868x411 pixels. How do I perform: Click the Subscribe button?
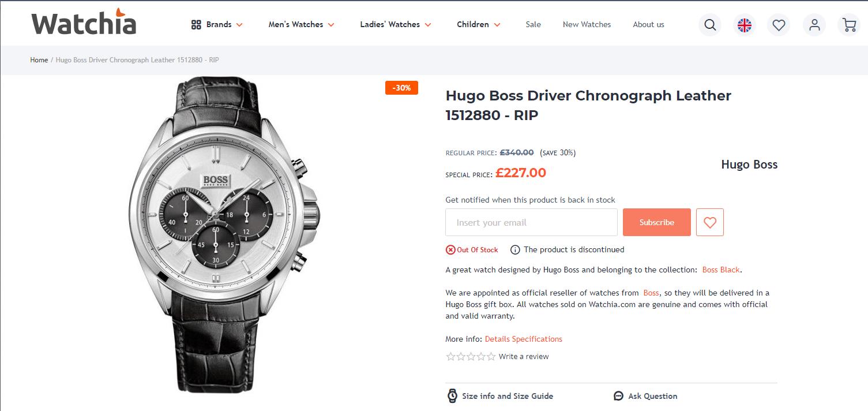[x=657, y=222]
